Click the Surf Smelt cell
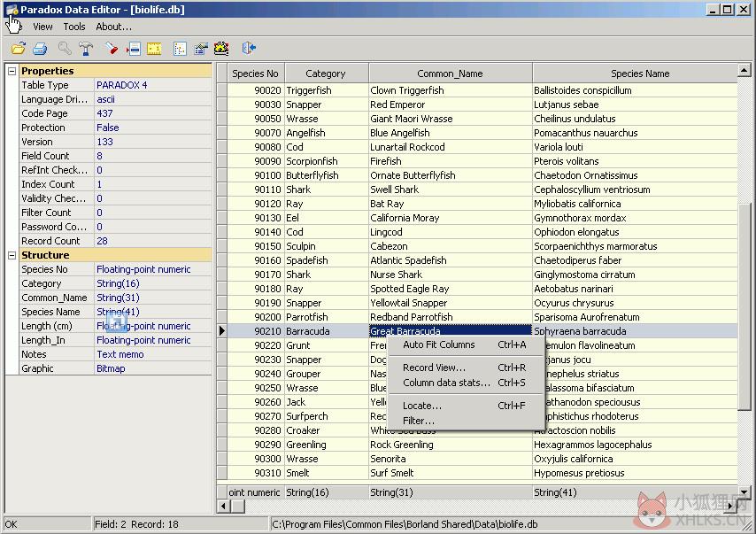Image resolution: width=756 pixels, height=534 pixels. tap(451, 473)
